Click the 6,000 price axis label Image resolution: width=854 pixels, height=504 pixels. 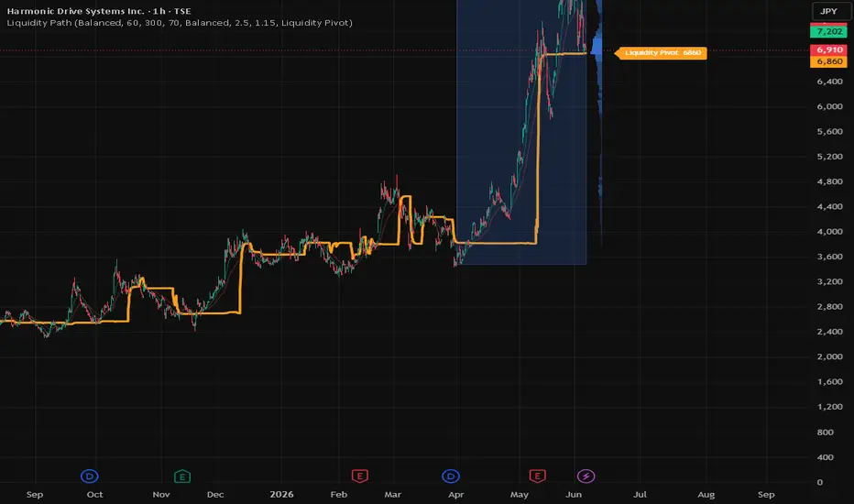tap(829, 106)
